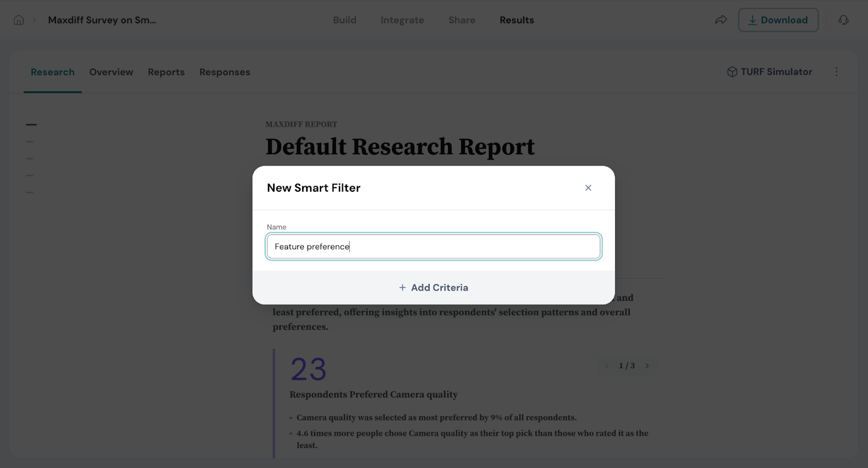Image resolution: width=868 pixels, height=468 pixels.
Task: Select the Research tab
Action: click(x=53, y=72)
